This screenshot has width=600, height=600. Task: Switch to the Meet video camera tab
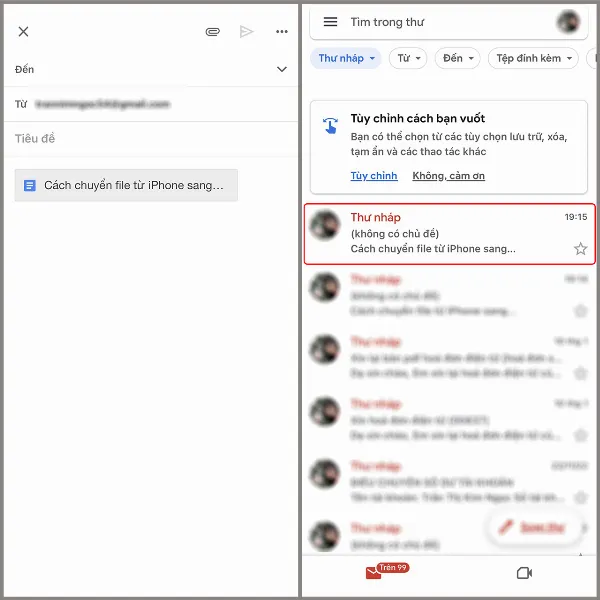point(524,573)
